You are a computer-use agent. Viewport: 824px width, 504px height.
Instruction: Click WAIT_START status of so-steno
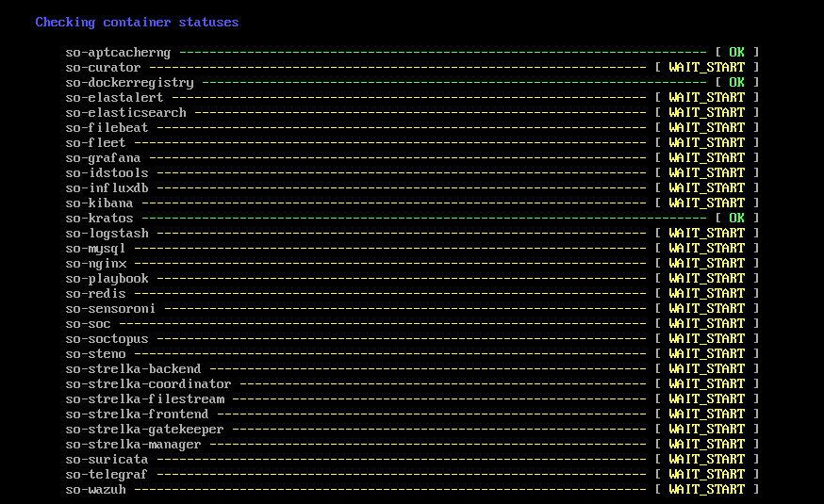click(x=706, y=354)
